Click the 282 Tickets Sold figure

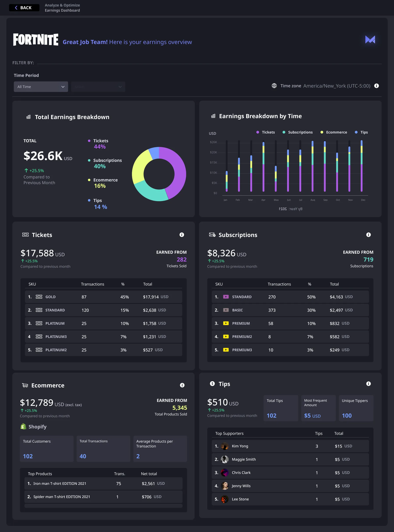pyautogui.click(x=181, y=259)
